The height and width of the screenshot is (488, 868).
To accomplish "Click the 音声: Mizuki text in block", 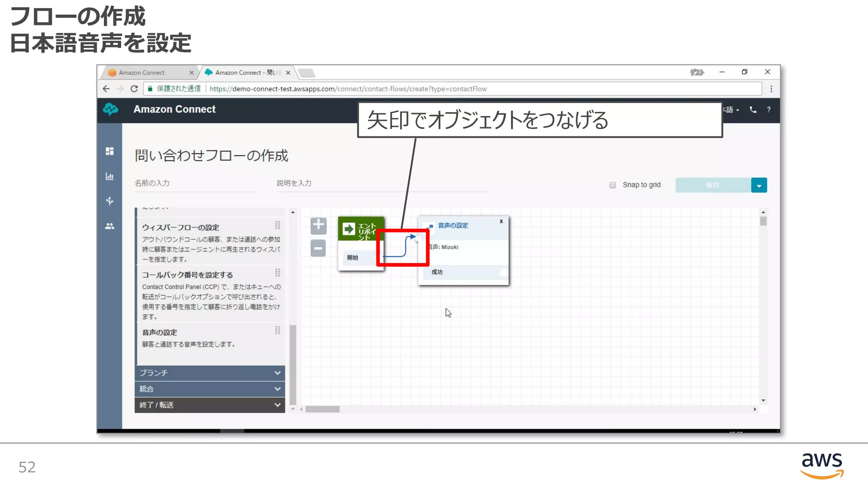I will pos(444,247).
